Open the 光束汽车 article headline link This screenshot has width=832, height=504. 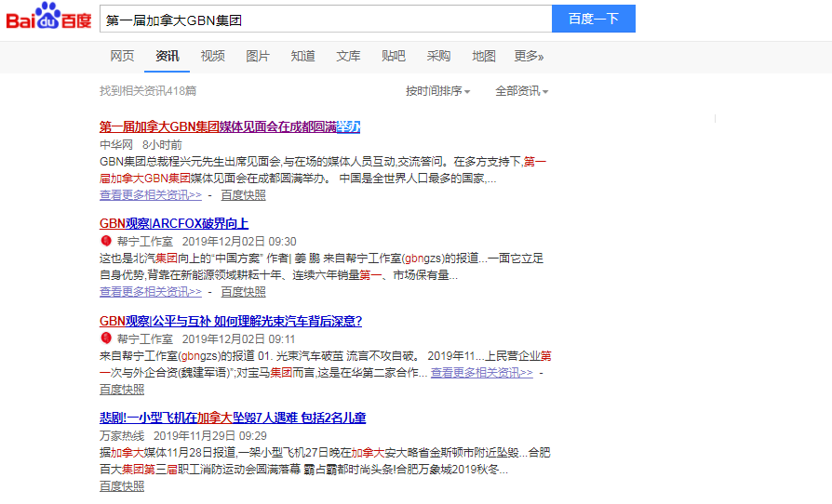click(231, 321)
